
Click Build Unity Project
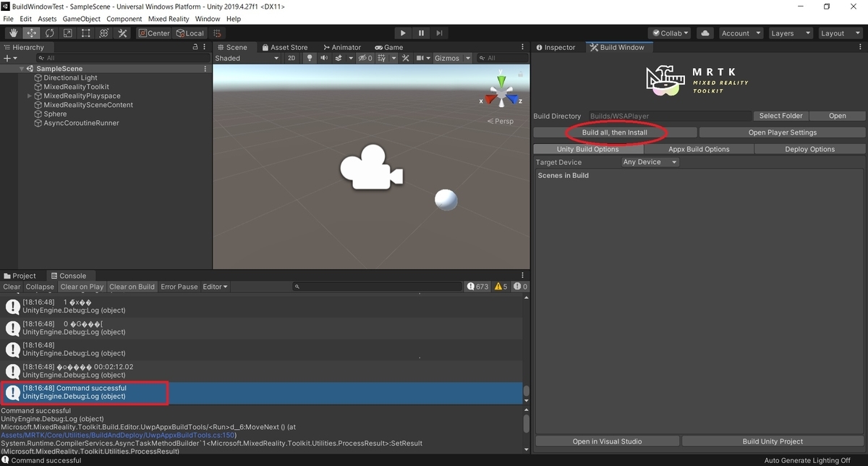(773, 441)
